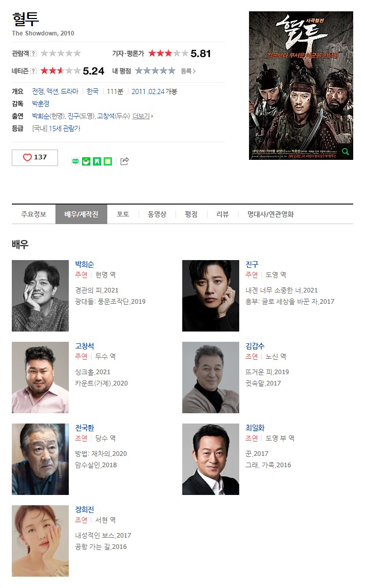Open the share arrow icon
The width and height of the screenshot is (365, 588).
pyautogui.click(x=125, y=161)
